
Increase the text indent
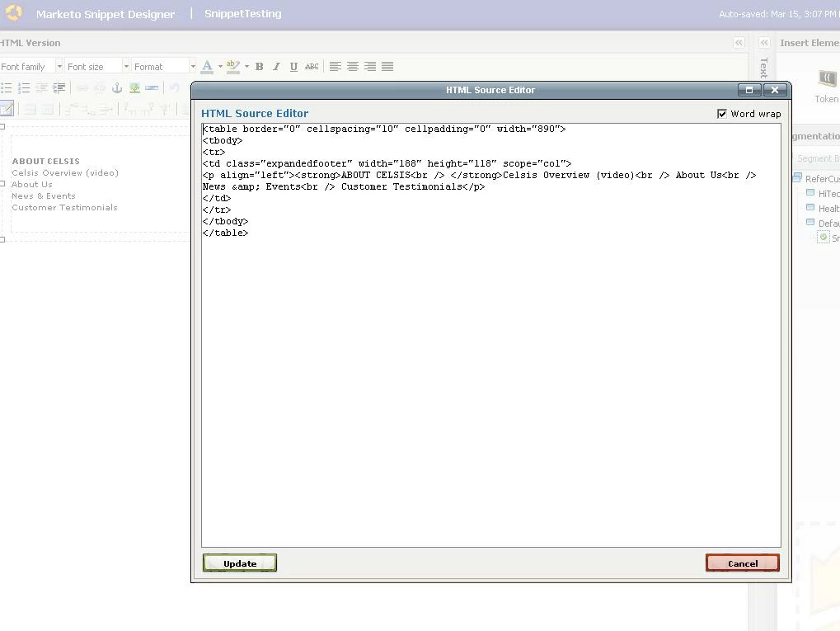click(59, 87)
